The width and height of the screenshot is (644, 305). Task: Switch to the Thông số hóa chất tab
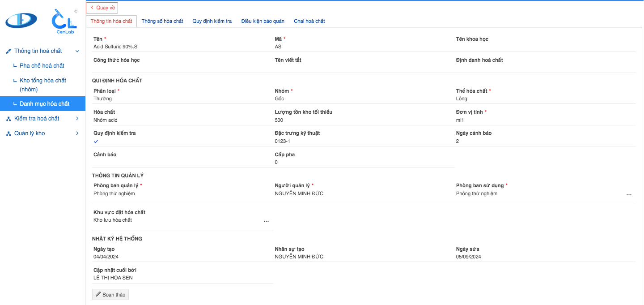[162, 21]
